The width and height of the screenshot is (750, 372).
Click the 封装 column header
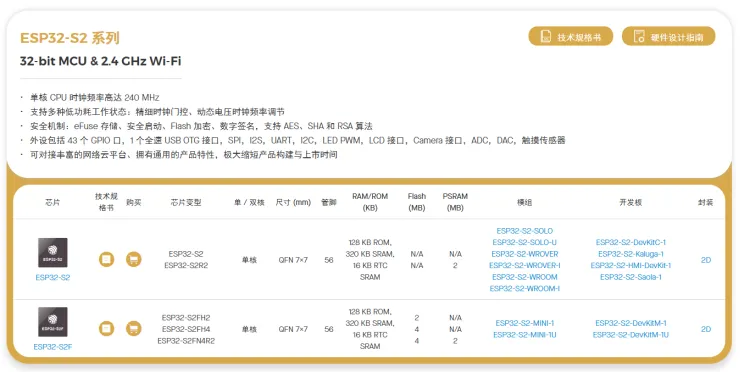[706, 202]
